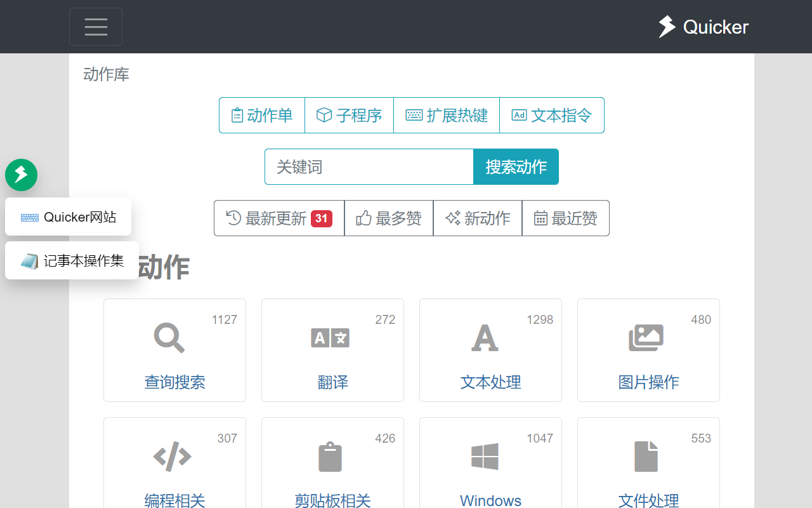
Task: Click the 关键词 keyword input field
Action: 368,166
